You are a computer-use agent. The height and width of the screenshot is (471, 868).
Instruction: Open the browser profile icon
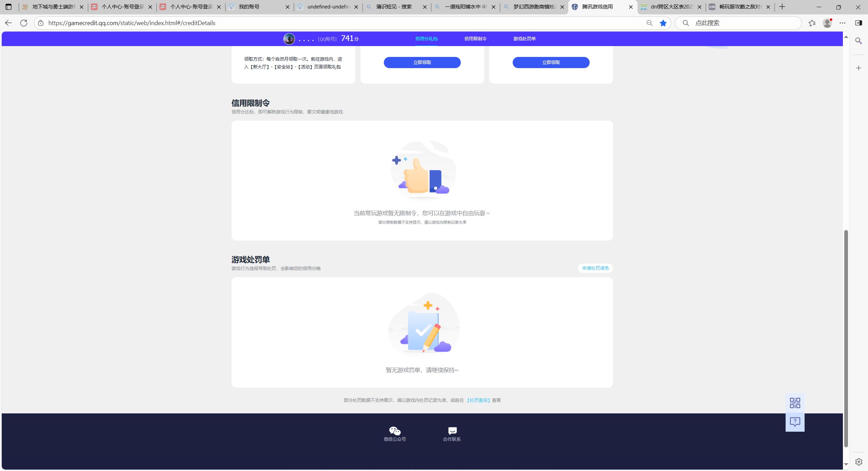tap(827, 23)
